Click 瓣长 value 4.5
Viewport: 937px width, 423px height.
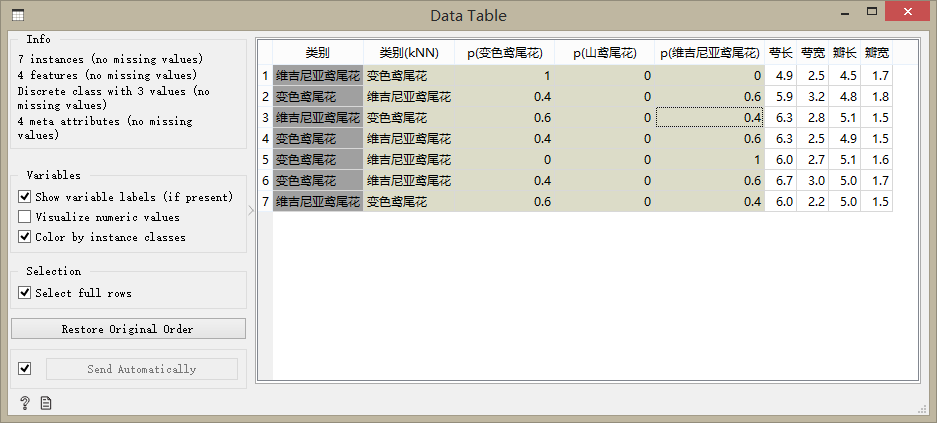[x=844, y=76]
